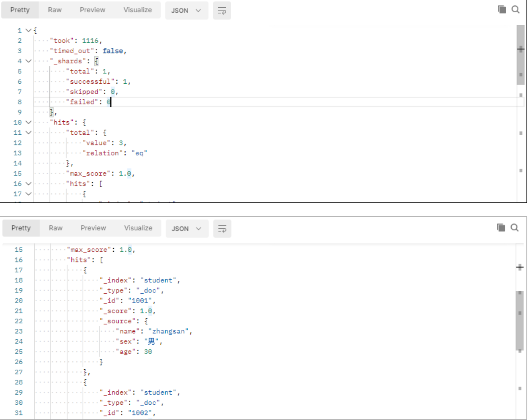Image resolution: width=529 pixels, height=420 pixels.
Task: Copy response using top panel copy icon
Action: tap(502, 9)
